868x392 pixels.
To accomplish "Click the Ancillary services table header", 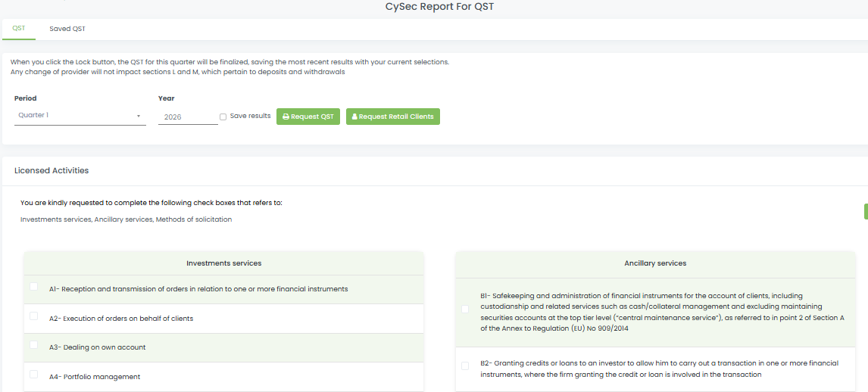I will 656,263.
